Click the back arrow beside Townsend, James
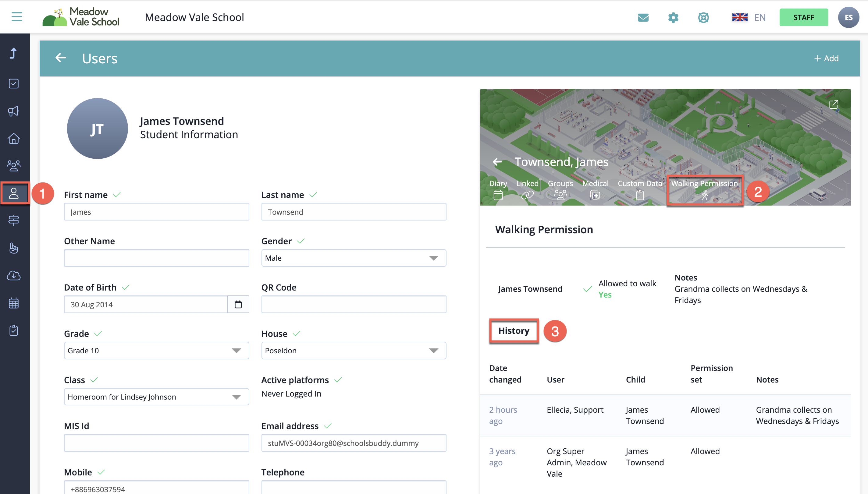 pyautogui.click(x=497, y=162)
